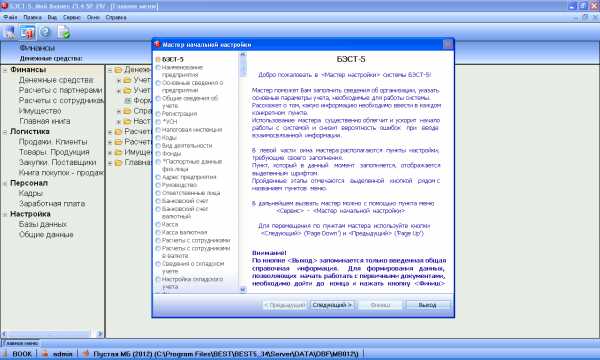Select Кадры under Персонал

31,194
